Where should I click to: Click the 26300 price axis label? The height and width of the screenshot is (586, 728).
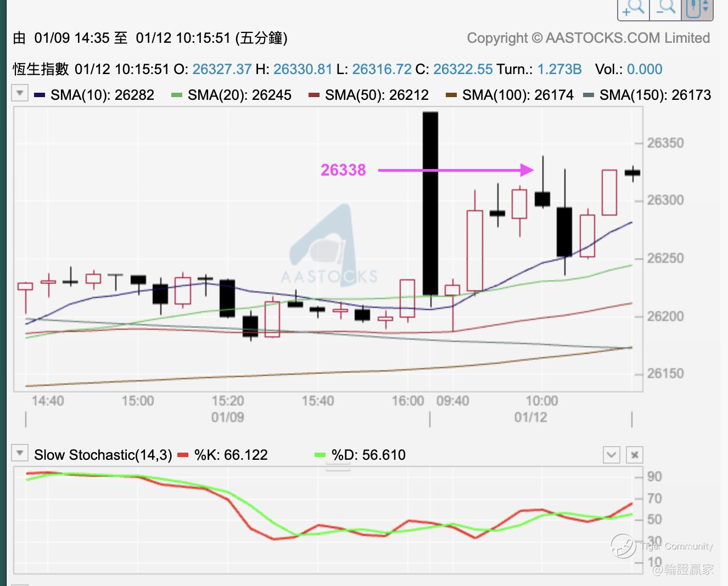point(665,200)
